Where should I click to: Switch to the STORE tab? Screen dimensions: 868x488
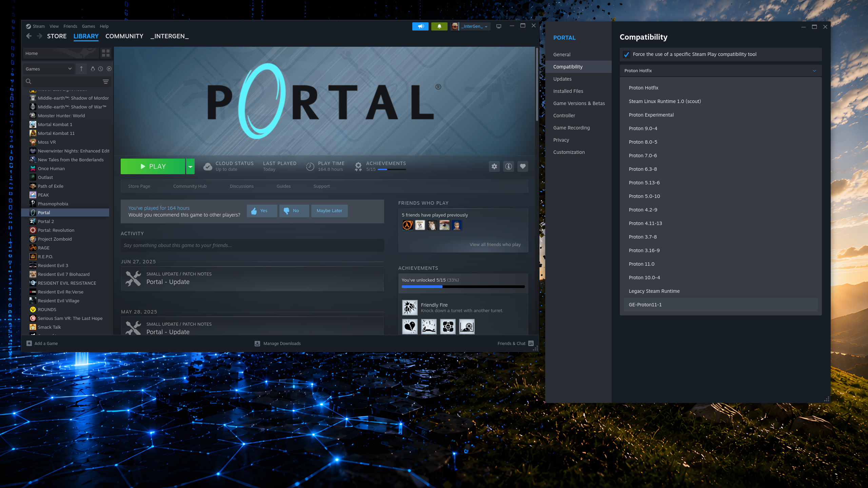[57, 36]
